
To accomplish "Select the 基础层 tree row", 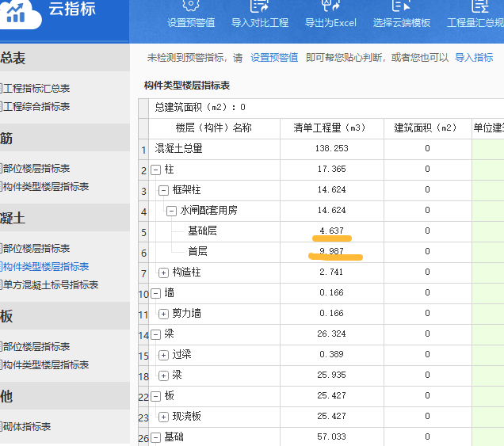I will click(x=202, y=231).
